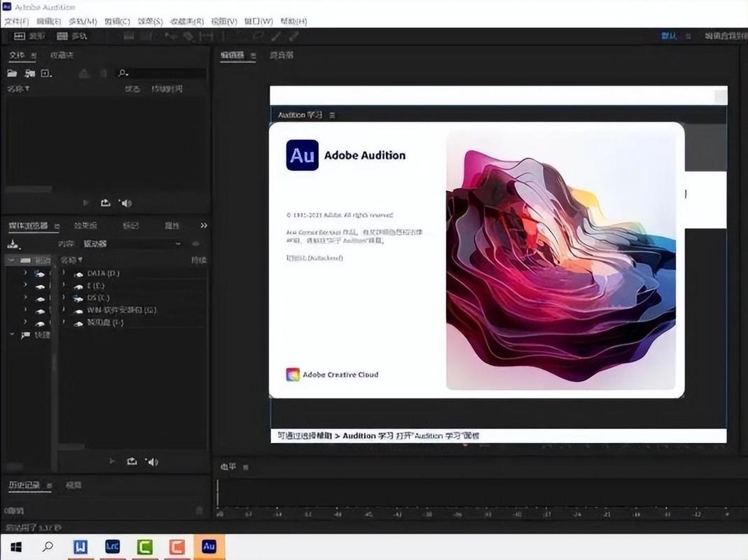Switch to the Waveform (波形) view button
This screenshot has height=560, width=748.
tap(29, 36)
